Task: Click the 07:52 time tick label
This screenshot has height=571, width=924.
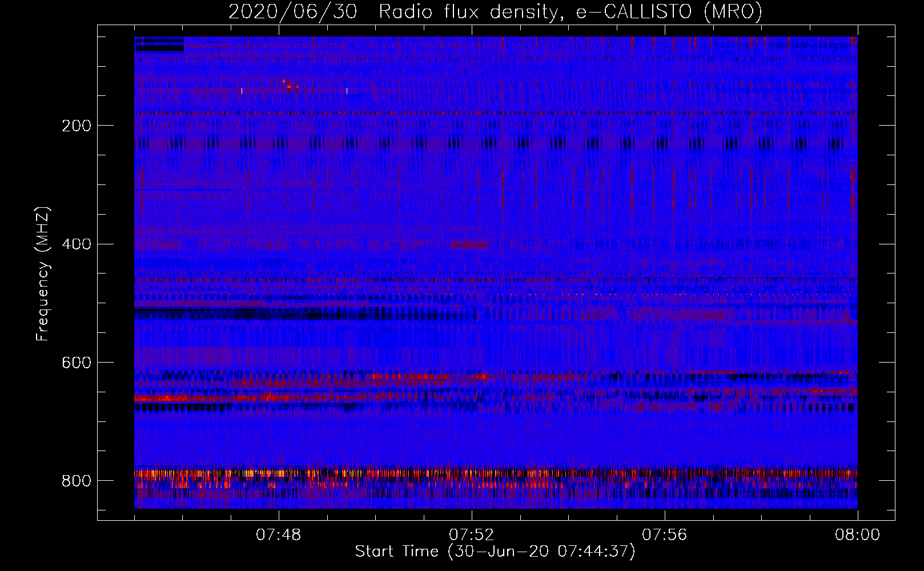Action: click(x=472, y=535)
